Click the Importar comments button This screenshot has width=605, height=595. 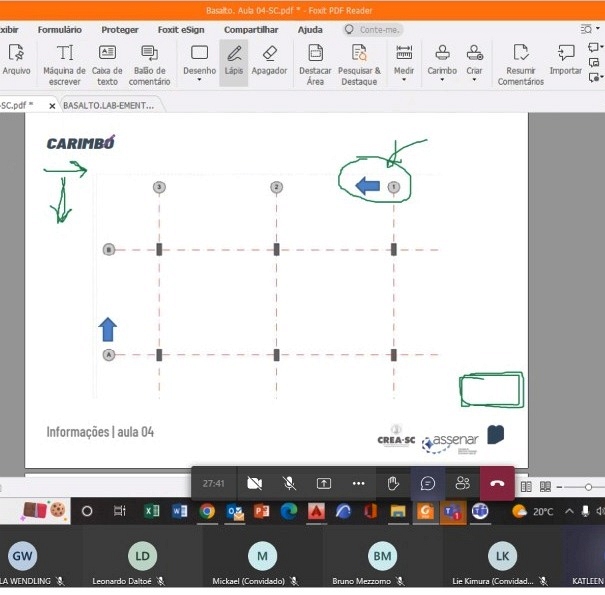[x=566, y=59]
